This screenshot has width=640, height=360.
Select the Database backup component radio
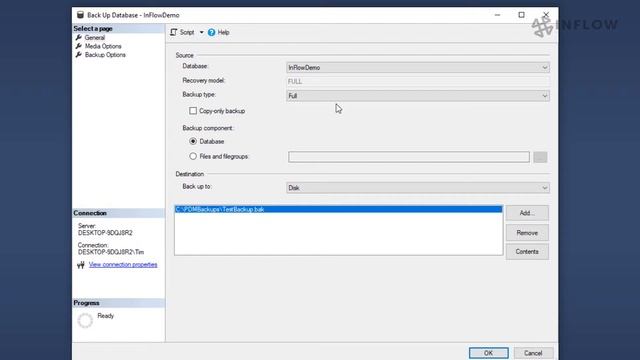pos(193,141)
